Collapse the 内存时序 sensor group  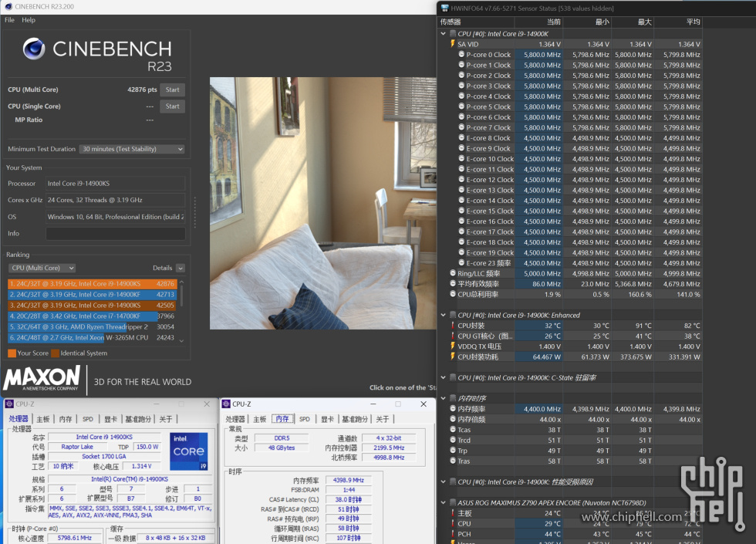(443, 398)
